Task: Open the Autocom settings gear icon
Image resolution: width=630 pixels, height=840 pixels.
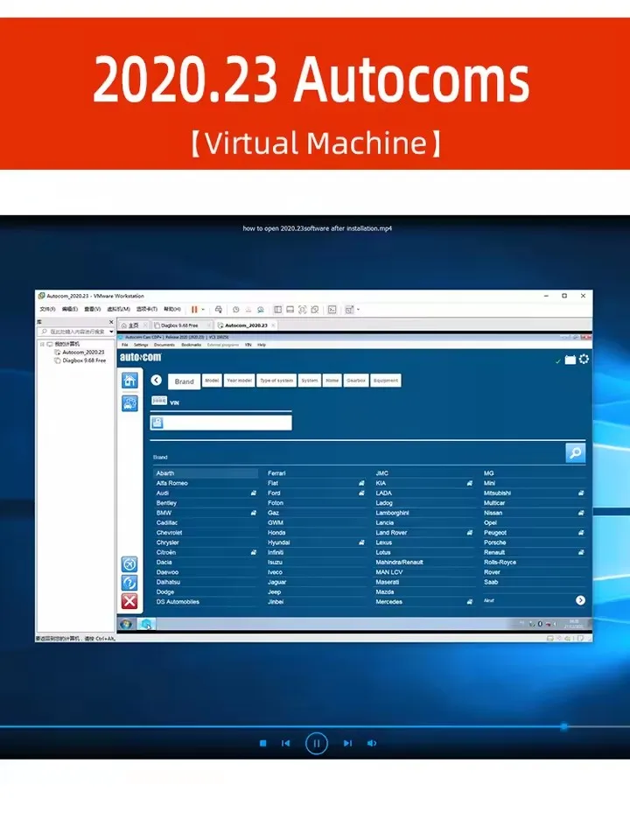Action: 584,359
